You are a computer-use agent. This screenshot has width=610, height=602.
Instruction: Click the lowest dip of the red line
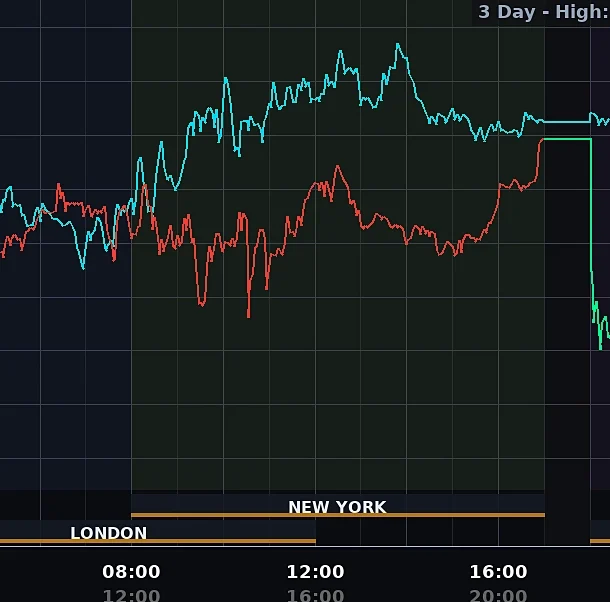pos(249,316)
